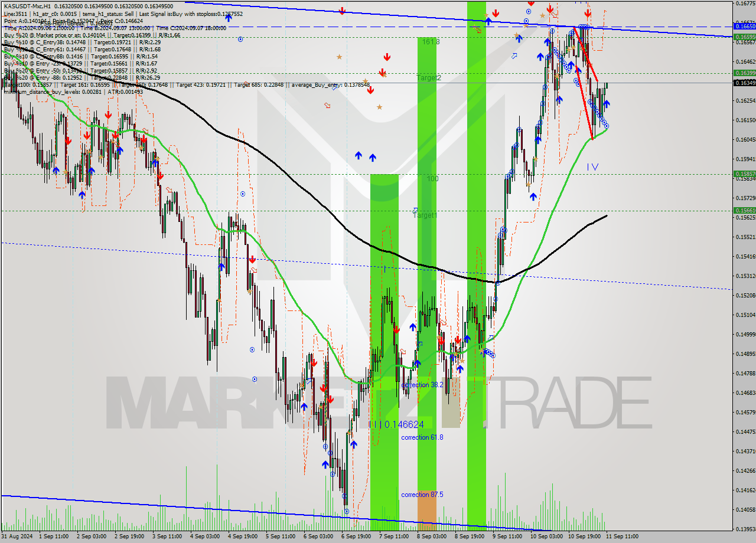This screenshot has height=543, width=756.
Task: Click the 'Buy %20 @ Market price' line
Action: (92, 35)
